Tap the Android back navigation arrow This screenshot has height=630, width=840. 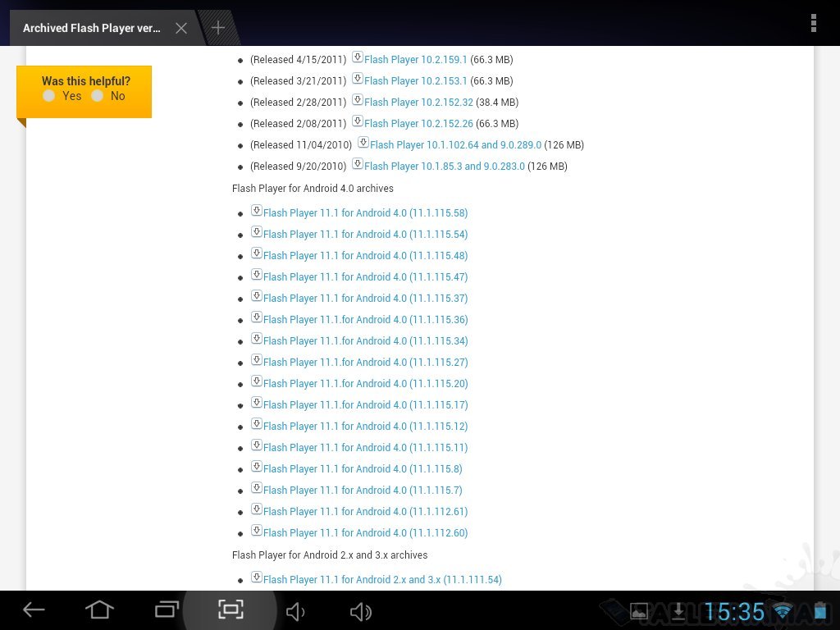pyautogui.click(x=34, y=609)
